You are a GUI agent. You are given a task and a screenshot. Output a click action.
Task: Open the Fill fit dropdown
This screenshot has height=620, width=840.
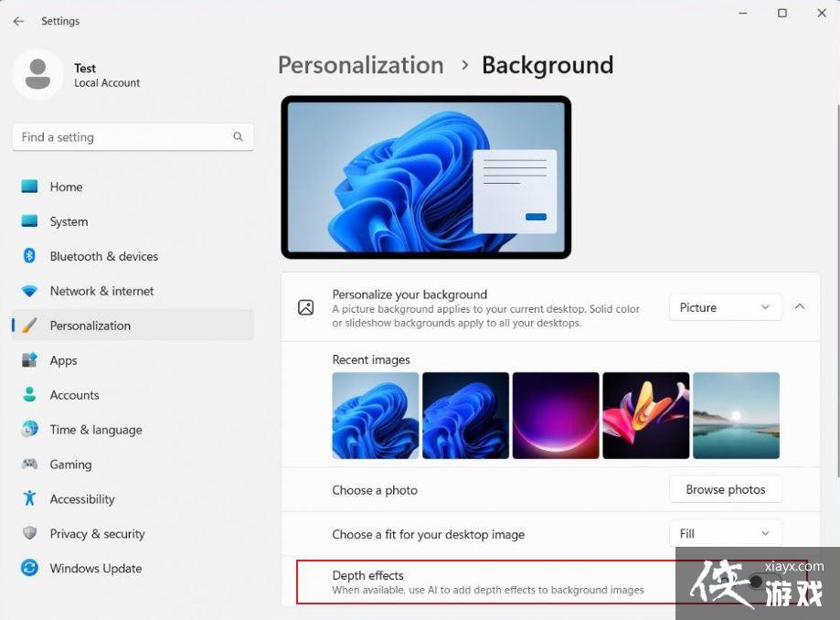725,534
